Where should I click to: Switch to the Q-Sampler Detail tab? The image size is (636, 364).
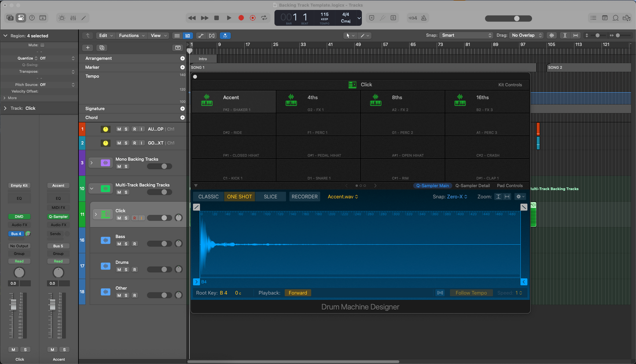pos(472,186)
